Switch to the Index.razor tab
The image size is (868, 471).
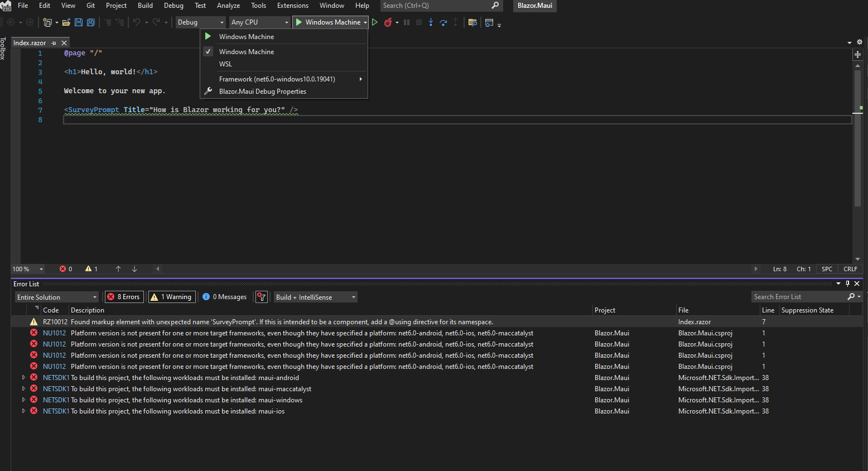pos(30,42)
